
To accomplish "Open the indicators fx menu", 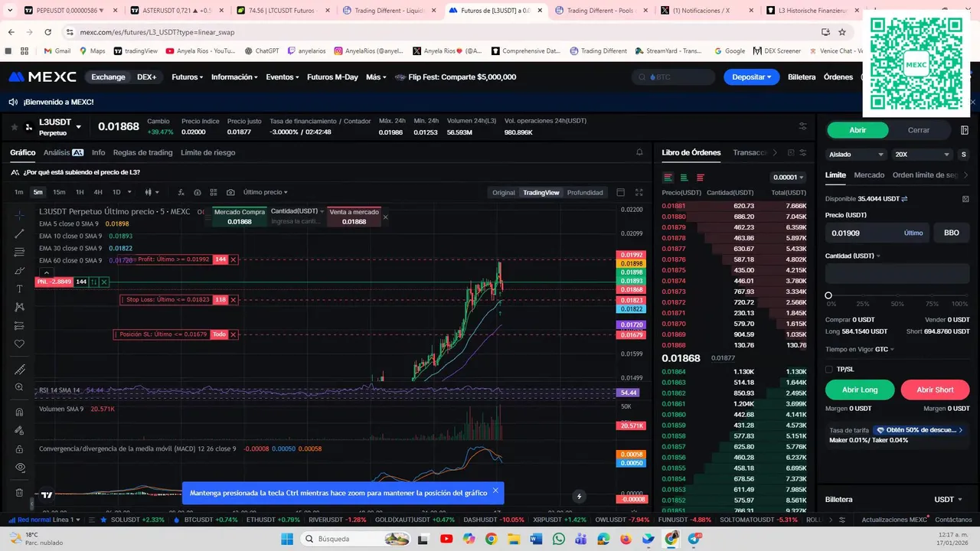I will (181, 192).
